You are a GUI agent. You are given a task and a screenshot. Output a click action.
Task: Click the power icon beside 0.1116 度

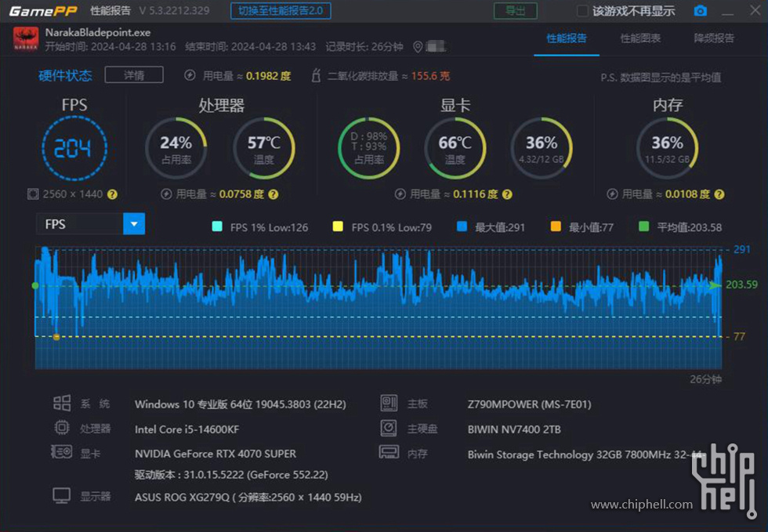click(400, 194)
